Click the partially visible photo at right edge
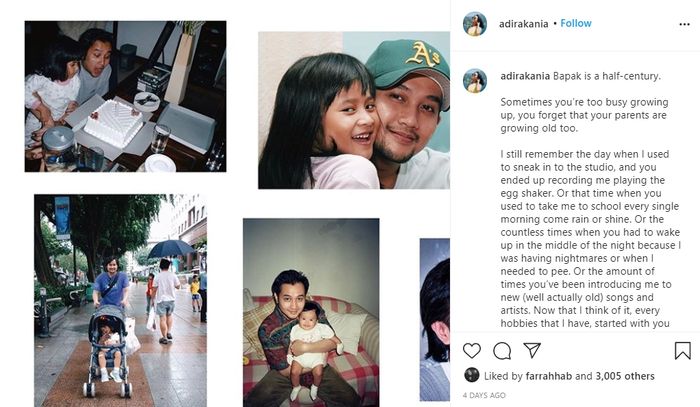This screenshot has width=700, height=407. coord(435,320)
